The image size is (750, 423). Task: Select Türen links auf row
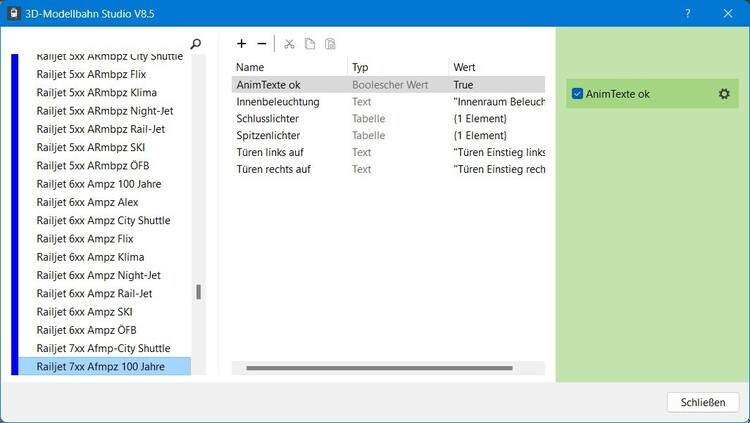(270, 152)
